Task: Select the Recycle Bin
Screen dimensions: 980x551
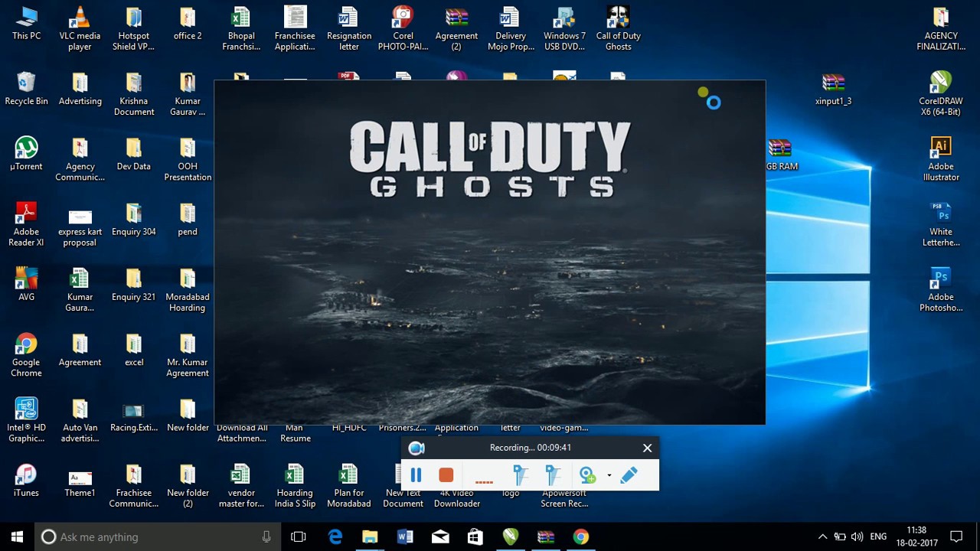Action: 26,89
